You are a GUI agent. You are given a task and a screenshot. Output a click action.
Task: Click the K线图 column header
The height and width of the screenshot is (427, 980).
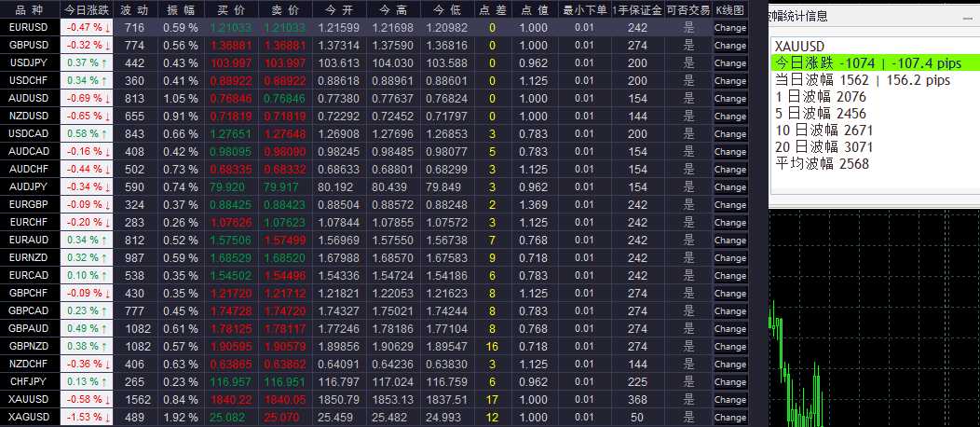click(730, 10)
